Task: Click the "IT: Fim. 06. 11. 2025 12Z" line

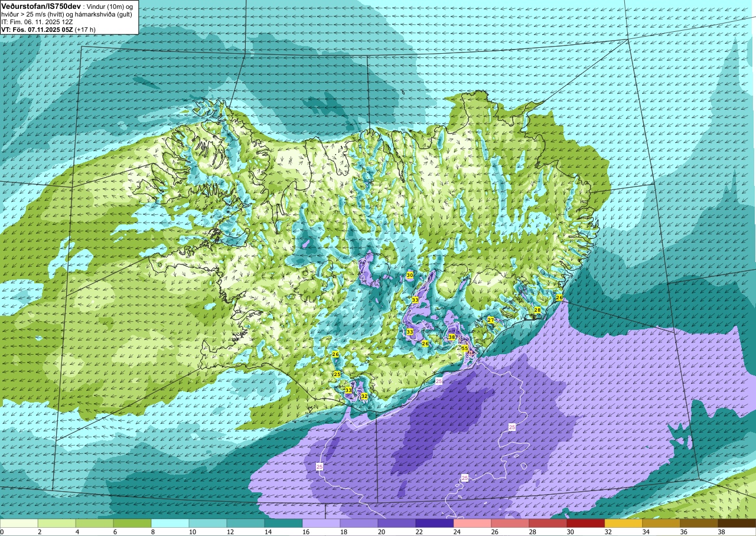Action: click(x=37, y=22)
